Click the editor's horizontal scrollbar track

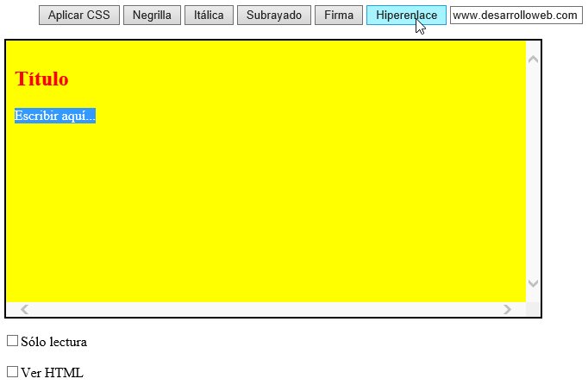coord(259,309)
